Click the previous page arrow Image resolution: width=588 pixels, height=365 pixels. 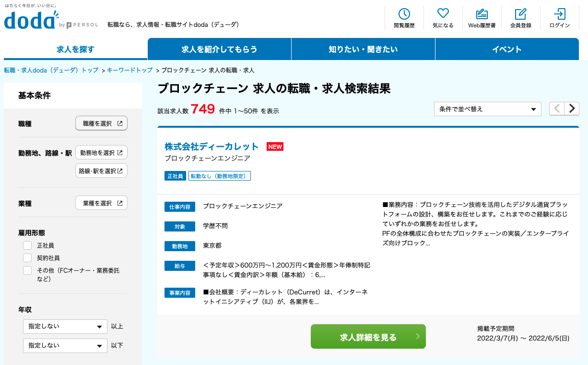point(556,109)
